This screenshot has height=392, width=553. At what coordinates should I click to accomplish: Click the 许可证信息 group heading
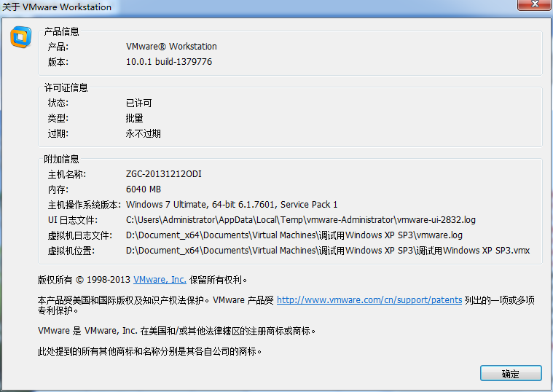66,87
